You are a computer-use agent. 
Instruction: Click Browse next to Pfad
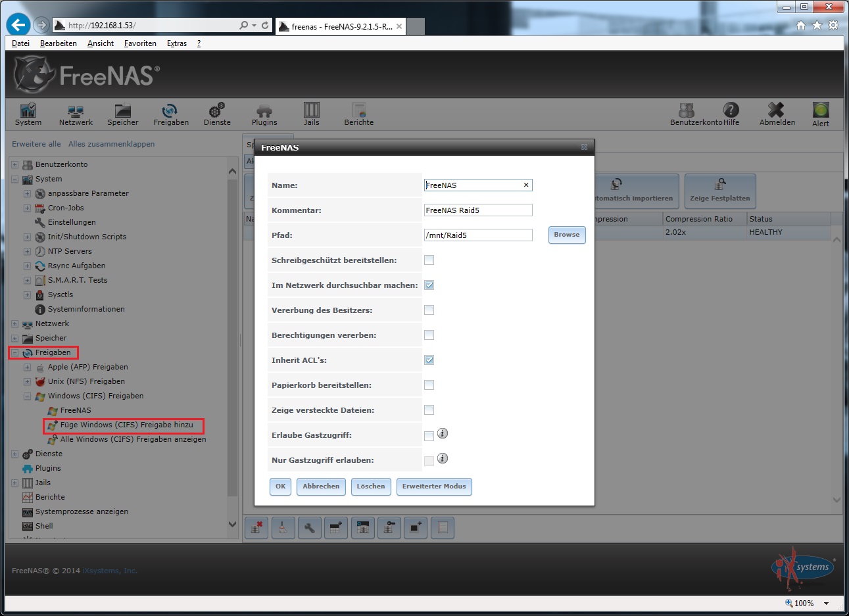567,235
